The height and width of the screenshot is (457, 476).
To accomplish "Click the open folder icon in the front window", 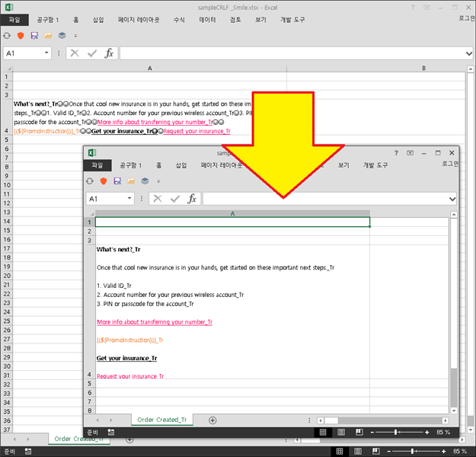I will pyautogui.click(x=131, y=181).
